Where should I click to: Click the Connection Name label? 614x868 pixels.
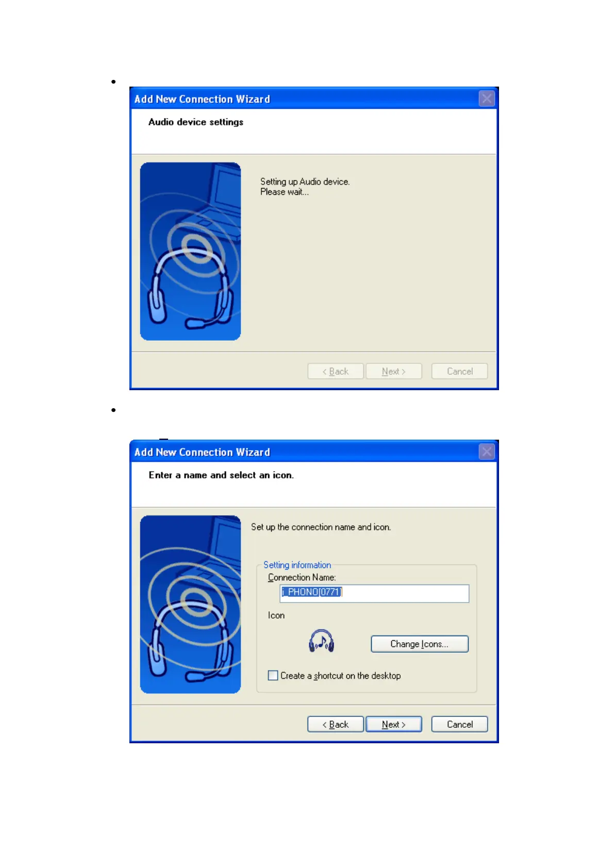click(x=302, y=577)
